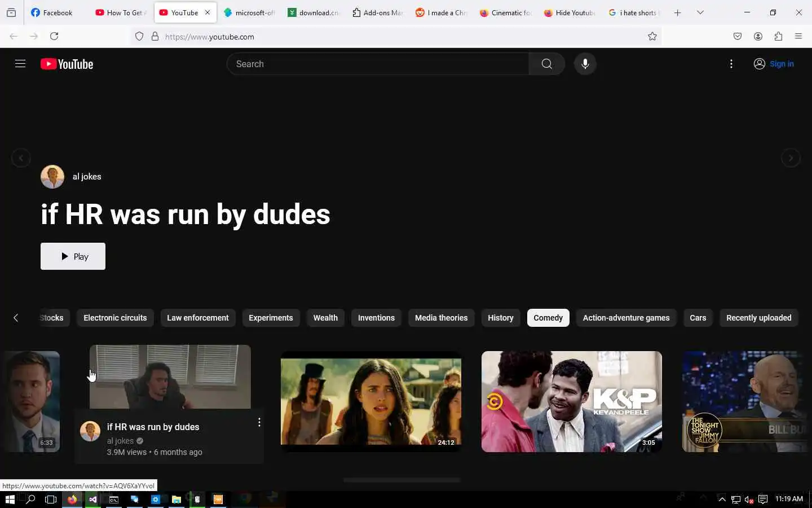Select History chip
The width and height of the screenshot is (812, 508).
(501, 318)
